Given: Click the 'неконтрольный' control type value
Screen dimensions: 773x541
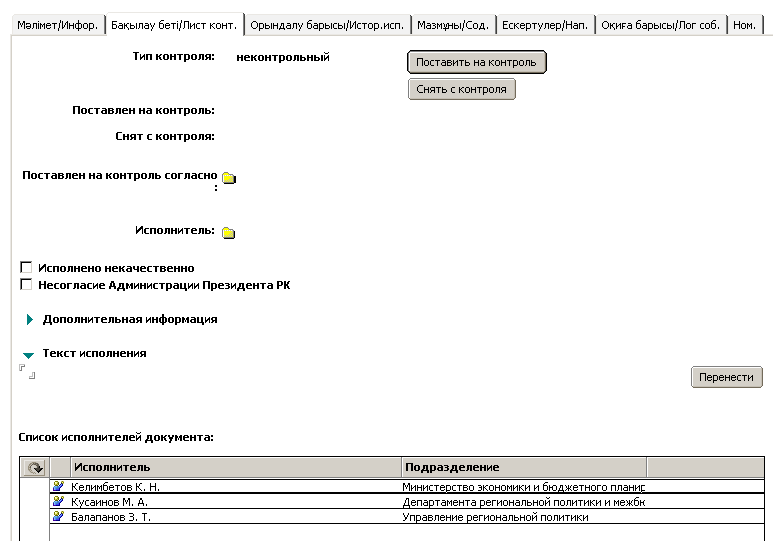Looking at the screenshot, I should [x=283, y=57].
